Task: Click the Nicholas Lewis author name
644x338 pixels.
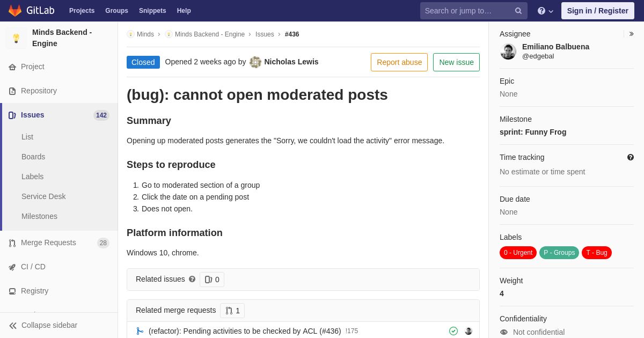Action: tap(291, 62)
